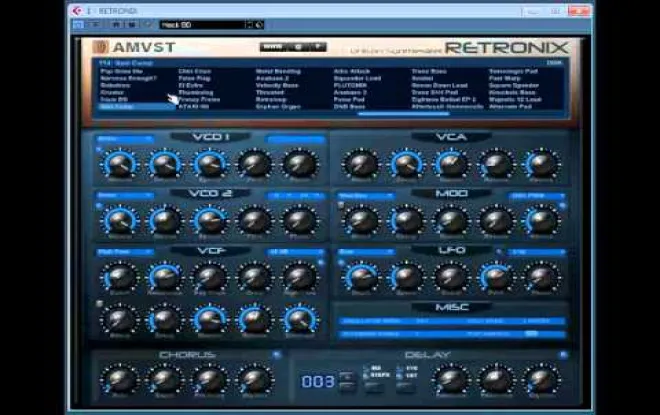Open the LFO rate division dropdown
The height and width of the screenshot is (415, 660).
point(536,252)
